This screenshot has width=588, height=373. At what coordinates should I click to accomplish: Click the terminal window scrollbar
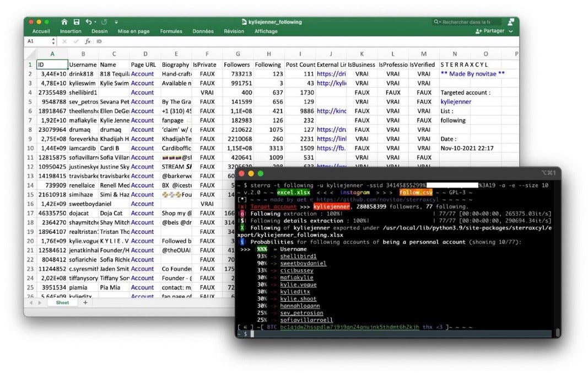[x=558, y=332]
